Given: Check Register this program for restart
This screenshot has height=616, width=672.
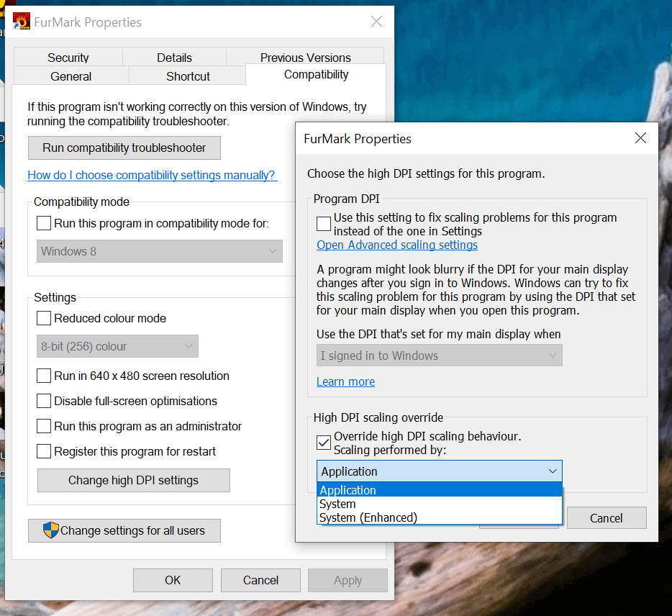Looking at the screenshot, I should coord(44,451).
